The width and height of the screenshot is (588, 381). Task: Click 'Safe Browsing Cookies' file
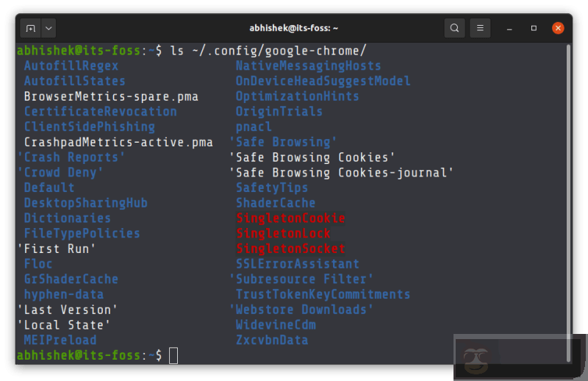(x=312, y=157)
